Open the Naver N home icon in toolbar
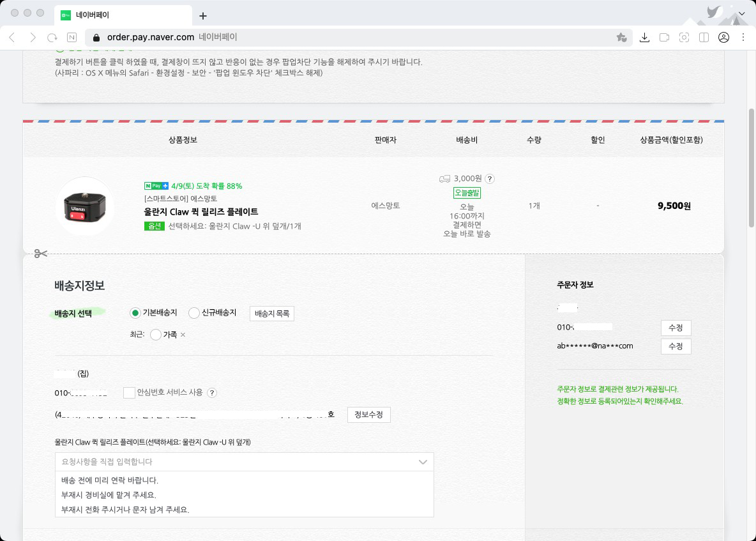The width and height of the screenshot is (756, 541). tap(72, 37)
